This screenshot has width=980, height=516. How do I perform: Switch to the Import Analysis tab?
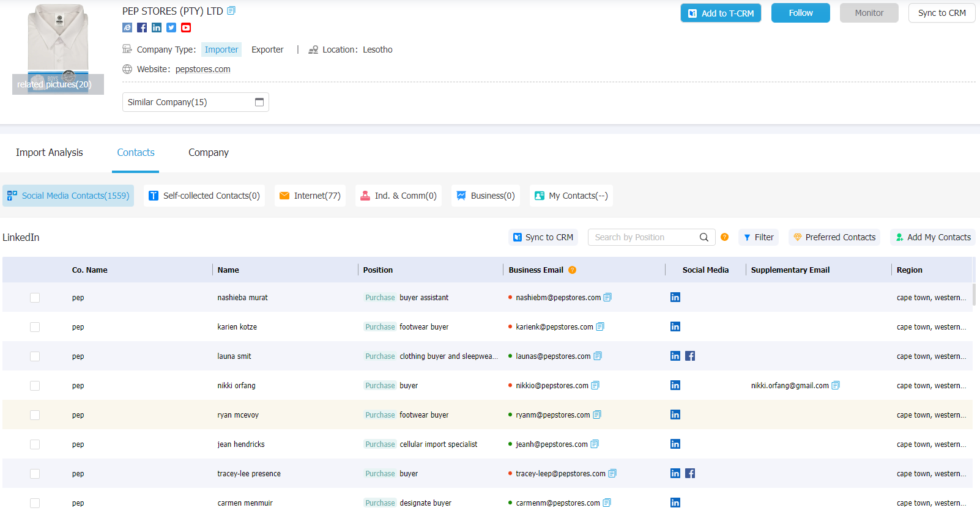coord(50,152)
